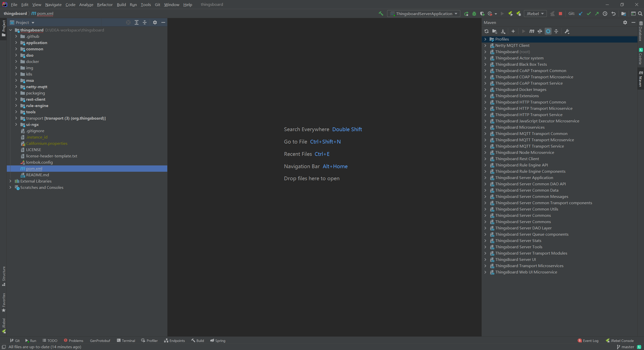Download Maven sources and documentation
Image resolution: width=644 pixels, height=350 pixels.
pyautogui.click(x=503, y=31)
